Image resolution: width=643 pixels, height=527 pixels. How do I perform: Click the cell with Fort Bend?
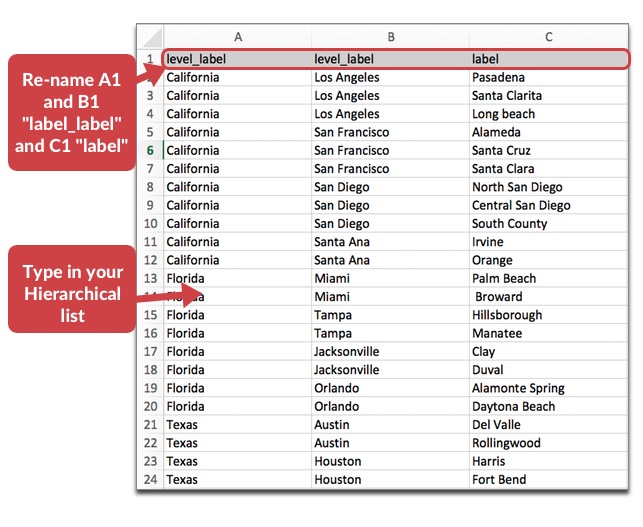[x=549, y=479]
